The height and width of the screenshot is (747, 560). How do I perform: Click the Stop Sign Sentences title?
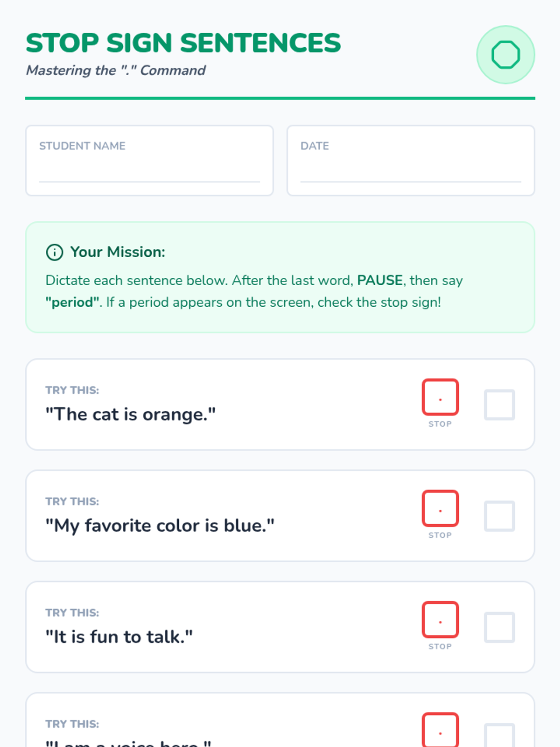183,43
